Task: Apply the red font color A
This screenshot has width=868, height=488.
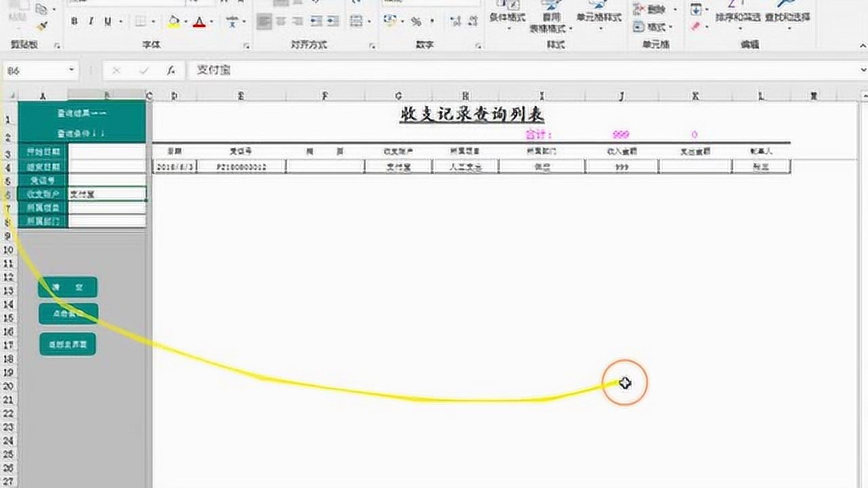Action: coord(199,22)
